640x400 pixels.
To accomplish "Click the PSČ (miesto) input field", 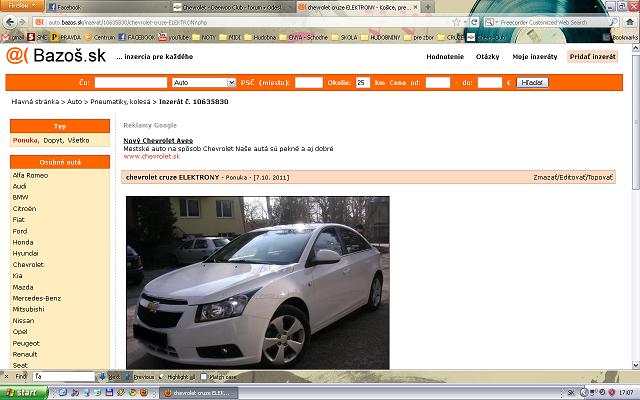I will click(x=309, y=82).
